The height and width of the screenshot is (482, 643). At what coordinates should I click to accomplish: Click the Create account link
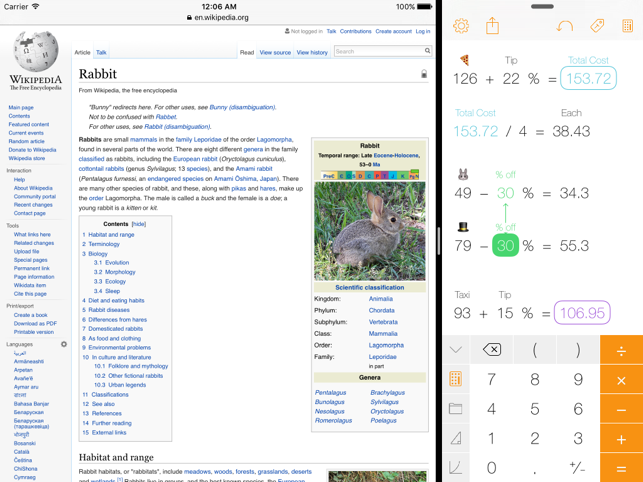coord(393,31)
